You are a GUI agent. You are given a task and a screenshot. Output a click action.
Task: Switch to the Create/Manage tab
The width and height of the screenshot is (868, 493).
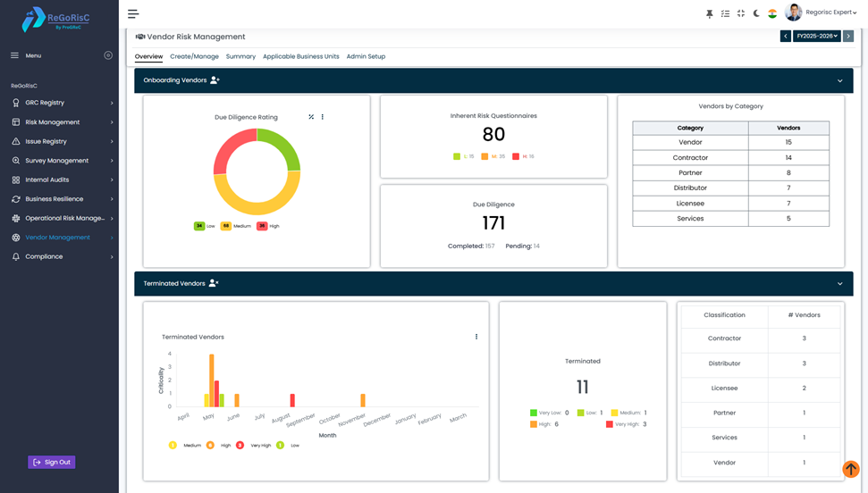pos(194,56)
